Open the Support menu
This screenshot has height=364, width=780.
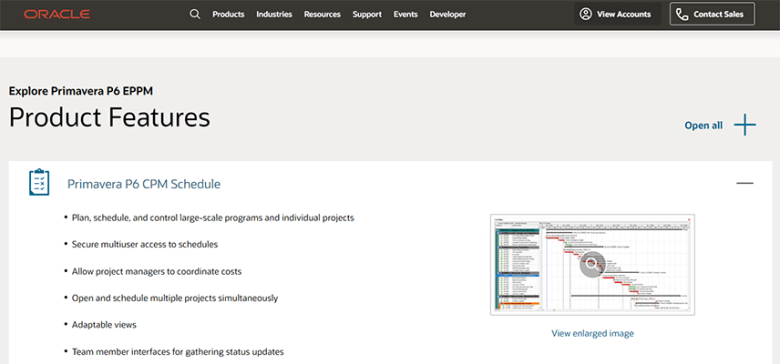(367, 14)
